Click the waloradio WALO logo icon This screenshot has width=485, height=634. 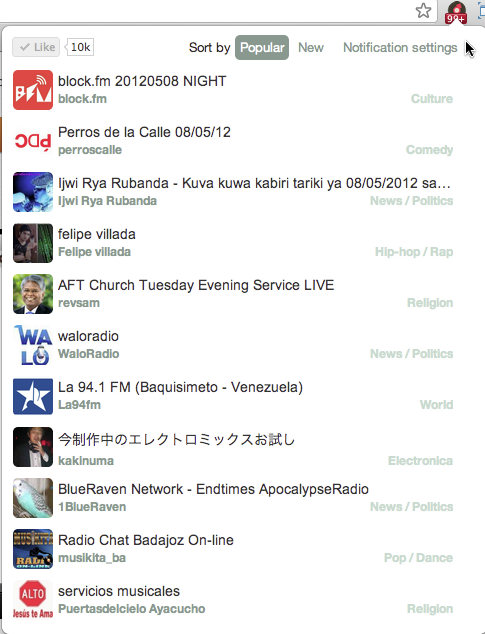pos(33,345)
